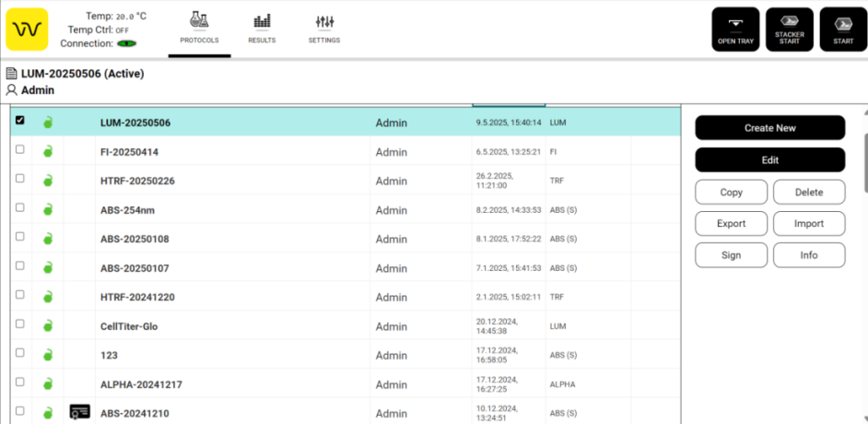Check the HTRF-20250226 checkbox
Image resolution: width=868 pixels, height=424 pixels.
tap(20, 178)
